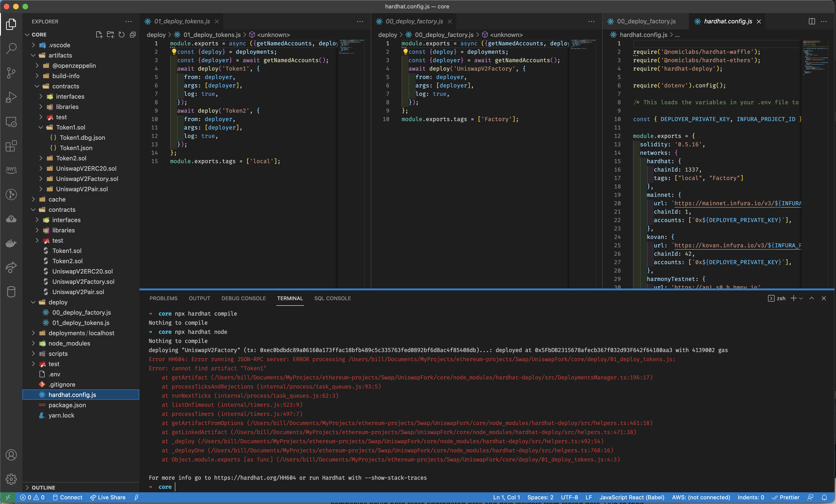The height and width of the screenshot is (504, 836).
Task: Create a new file in the Explorer
Action: 99,35
